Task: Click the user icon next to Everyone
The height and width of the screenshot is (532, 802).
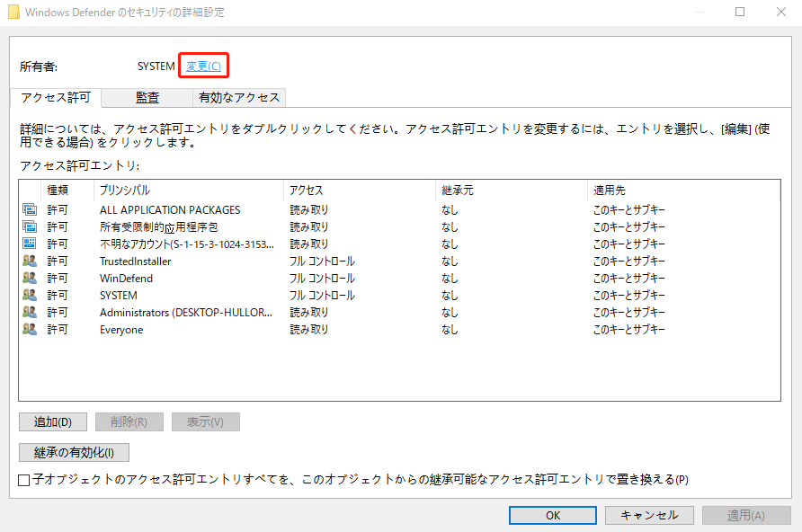Action: pos(30,329)
